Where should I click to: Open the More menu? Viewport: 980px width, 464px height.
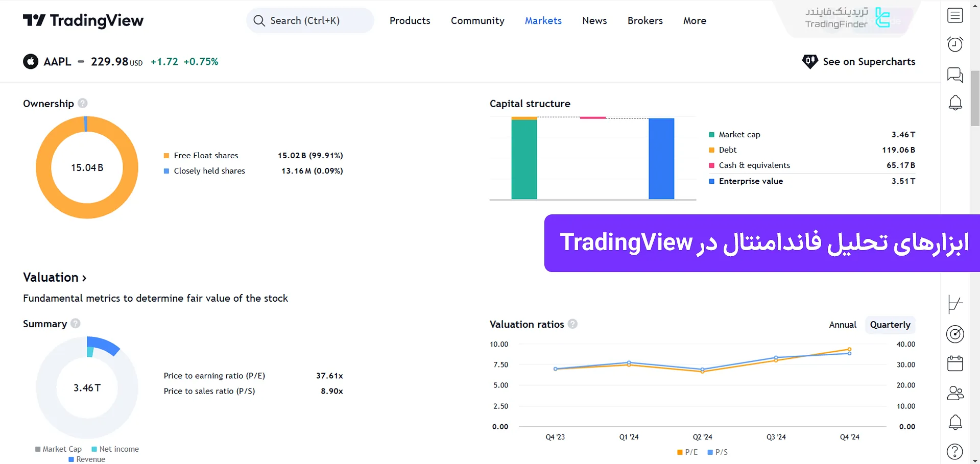[x=694, y=20]
